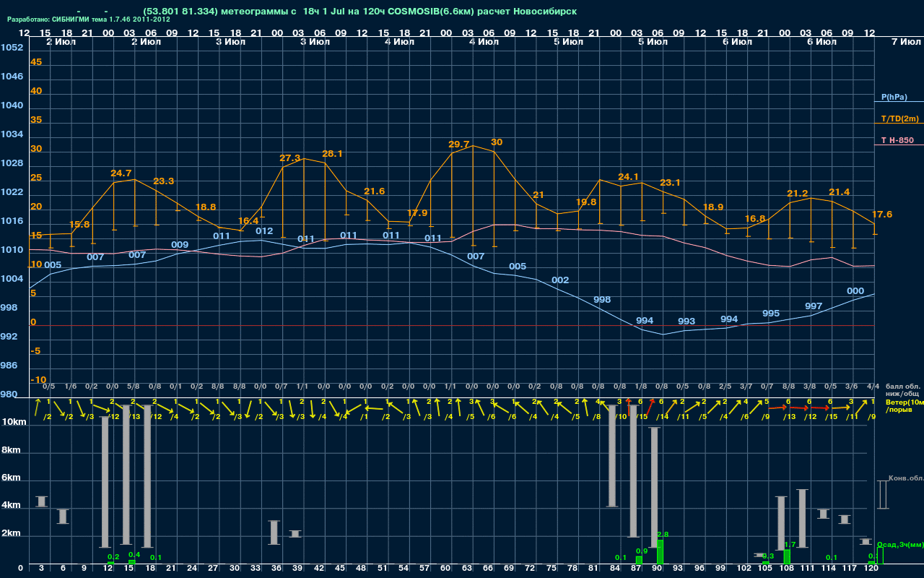Click the 980 pressure axis value

9,394
